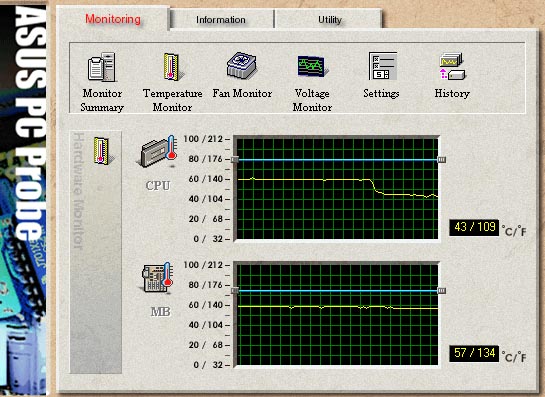Open the History icon

click(x=452, y=66)
